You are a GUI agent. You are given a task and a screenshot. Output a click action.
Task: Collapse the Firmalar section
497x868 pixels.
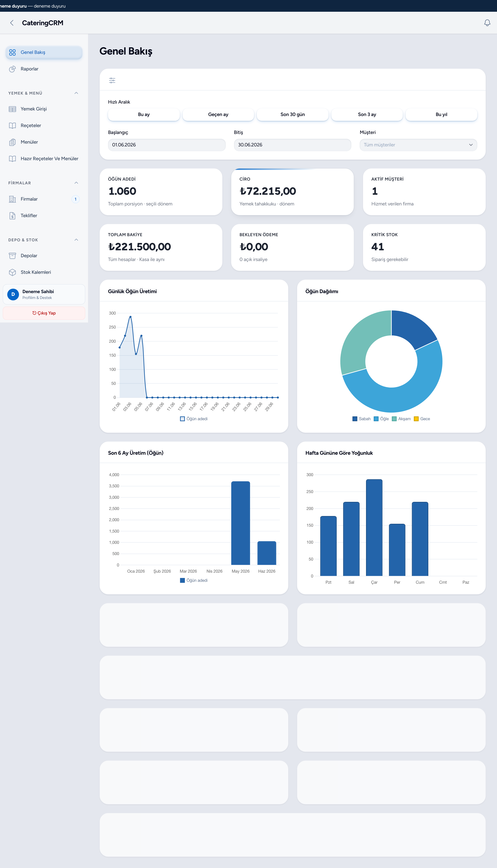tap(76, 183)
